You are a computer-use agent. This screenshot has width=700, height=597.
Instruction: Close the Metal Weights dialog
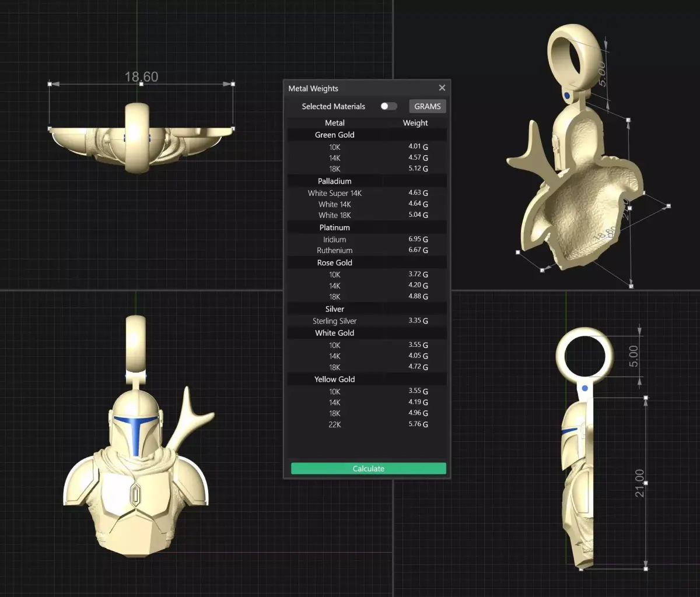click(x=442, y=88)
